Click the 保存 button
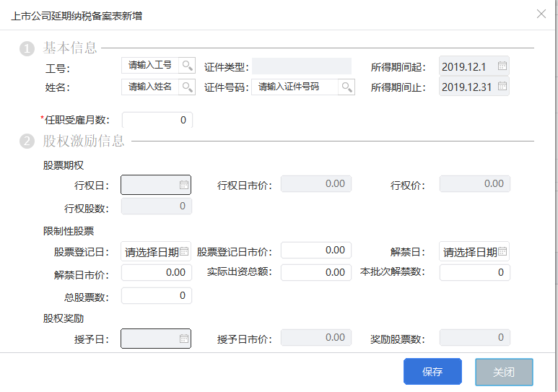 432,372
